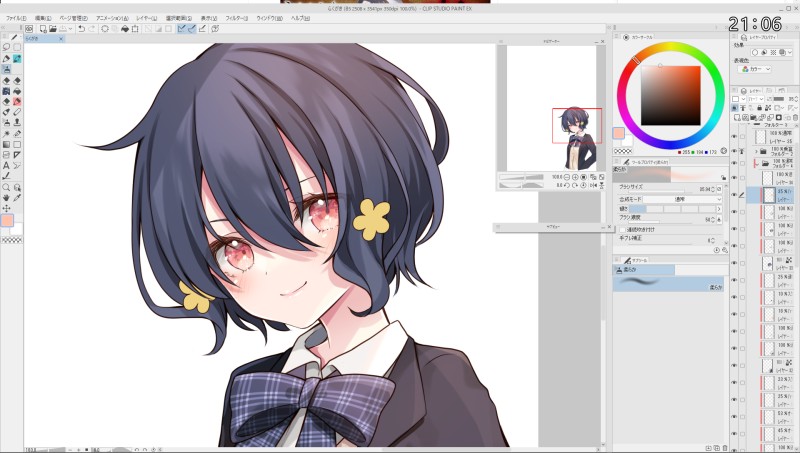The image size is (800, 453).
Task: Open the フィルター menu
Action: pos(237,18)
